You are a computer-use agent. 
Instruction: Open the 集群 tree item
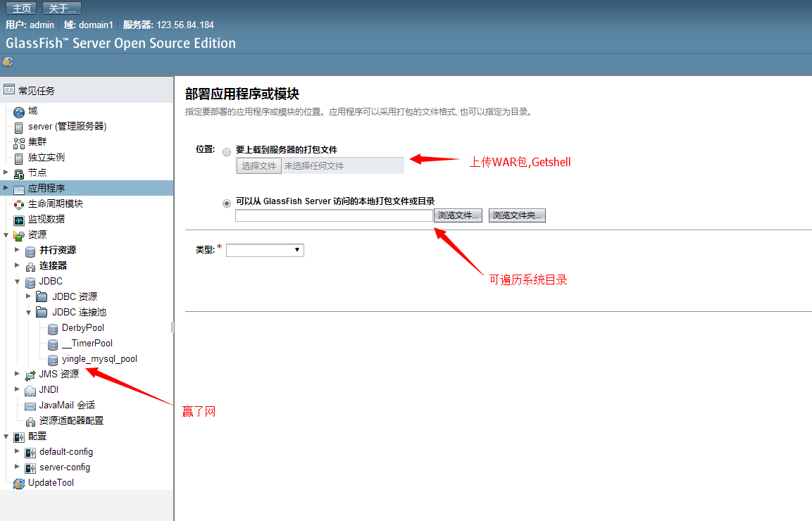point(37,142)
